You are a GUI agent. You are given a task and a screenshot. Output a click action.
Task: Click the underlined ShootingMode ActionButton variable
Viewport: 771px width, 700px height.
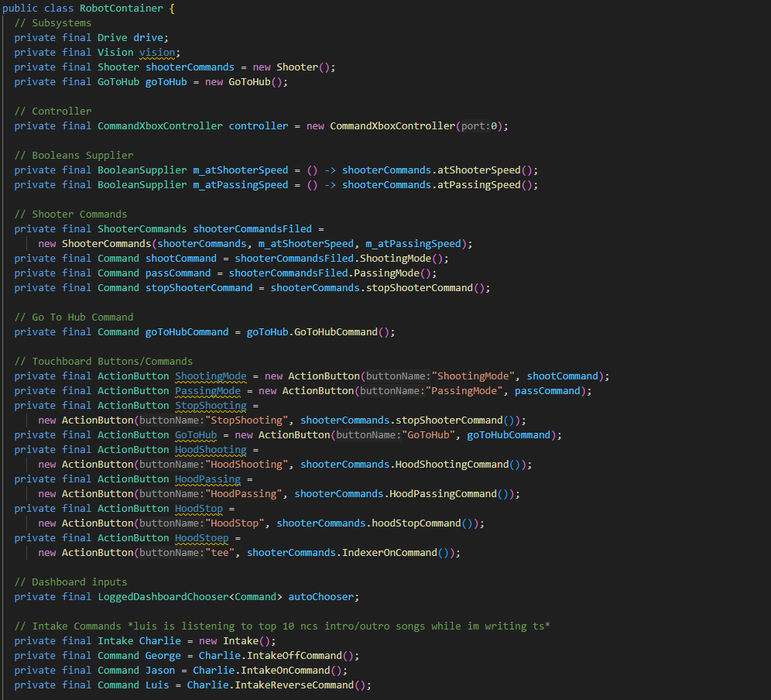click(x=211, y=376)
